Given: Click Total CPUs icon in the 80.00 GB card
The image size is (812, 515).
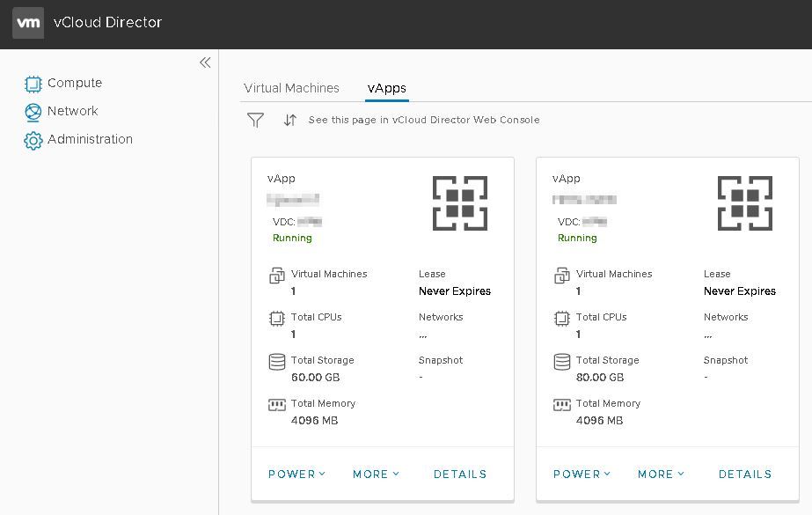Looking at the screenshot, I should coord(562,318).
